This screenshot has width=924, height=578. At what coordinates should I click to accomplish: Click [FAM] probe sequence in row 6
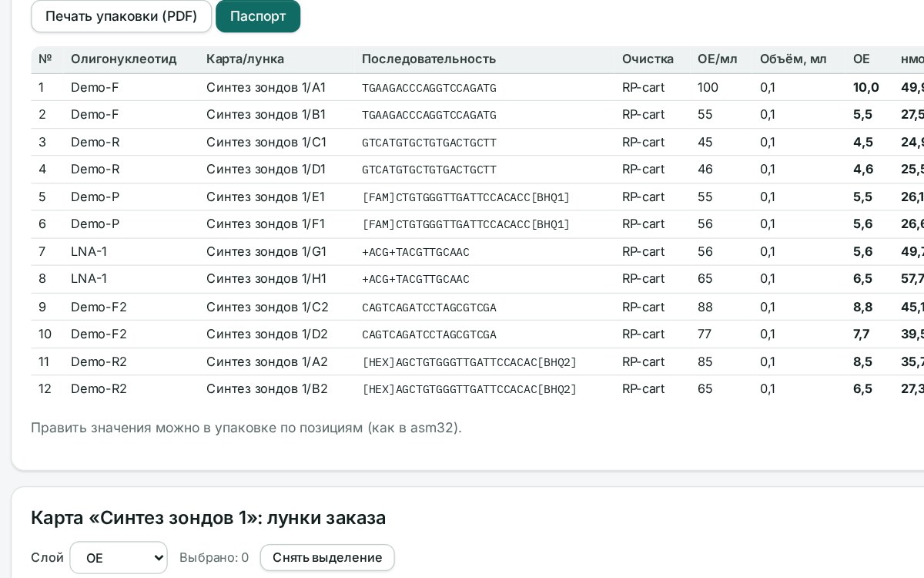click(466, 225)
